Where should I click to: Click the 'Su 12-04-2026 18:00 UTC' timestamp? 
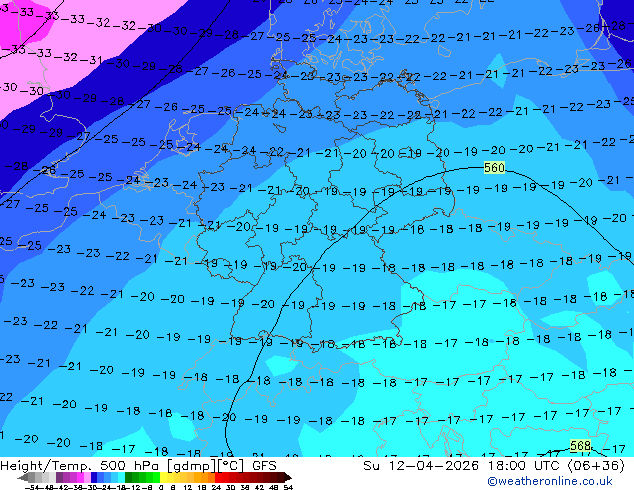click(463, 466)
